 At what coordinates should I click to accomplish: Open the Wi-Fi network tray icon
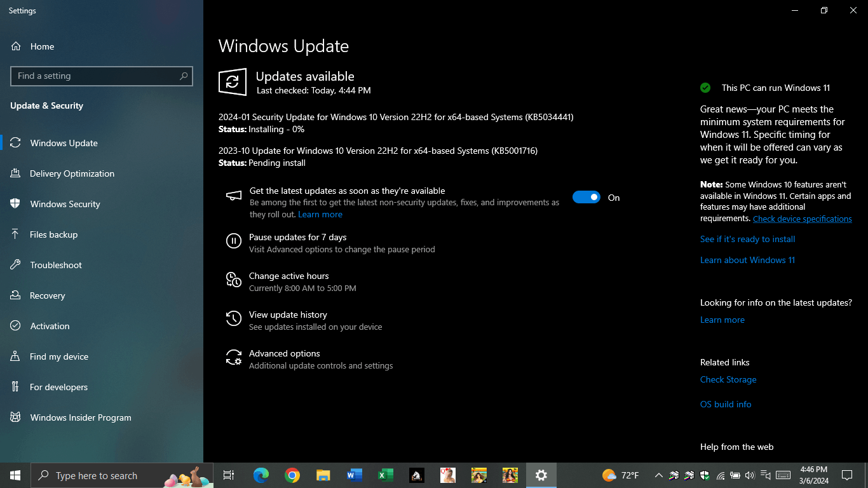tap(720, 475)
